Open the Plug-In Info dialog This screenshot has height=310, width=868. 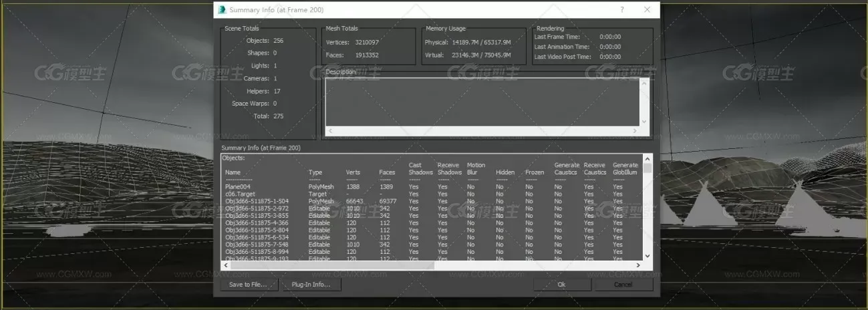pos(311,285)
